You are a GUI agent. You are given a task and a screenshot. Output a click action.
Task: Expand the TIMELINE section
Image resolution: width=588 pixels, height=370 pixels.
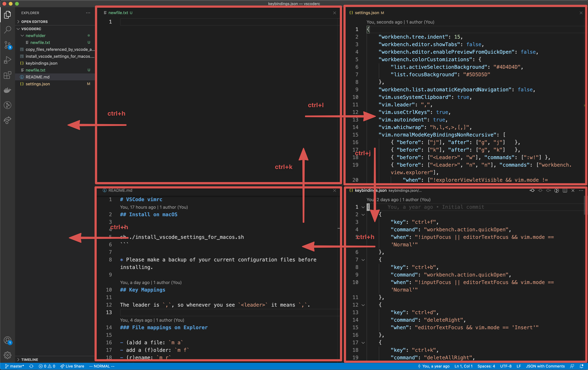tap(29, 359)
